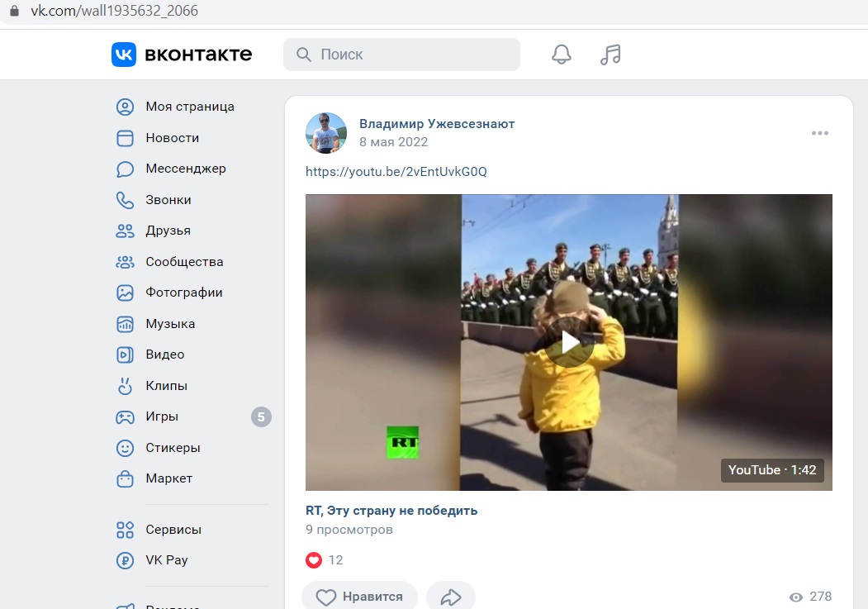Viewport: 868px width, 609px height.
Task: Click the Музыка sidebar icon
Action: tap(125, 324)
